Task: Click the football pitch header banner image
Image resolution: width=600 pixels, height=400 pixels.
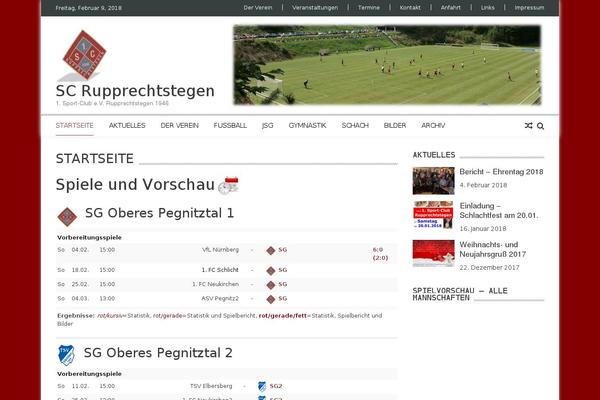Action: (387, 65)
